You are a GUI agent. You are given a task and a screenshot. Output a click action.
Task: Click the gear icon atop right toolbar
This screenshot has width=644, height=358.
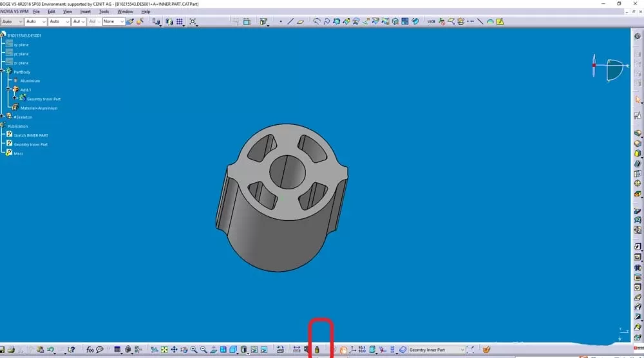(x=638, y=36)
